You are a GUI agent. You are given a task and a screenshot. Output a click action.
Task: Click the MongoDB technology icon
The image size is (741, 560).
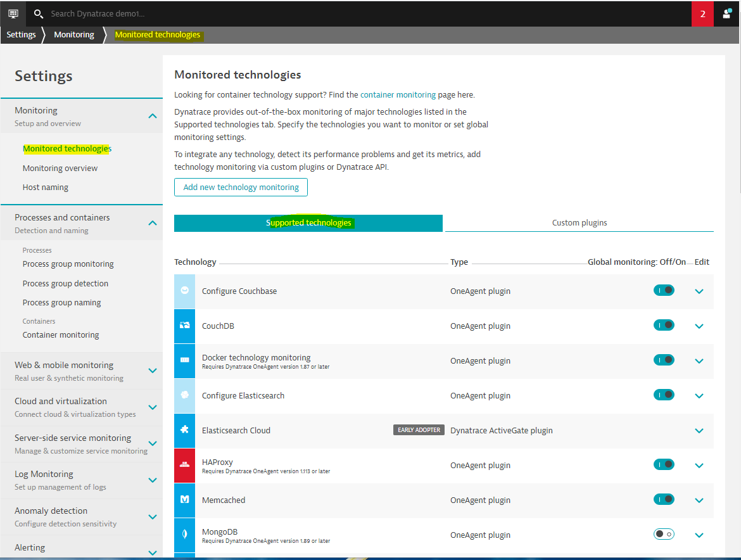click(184, 535)
